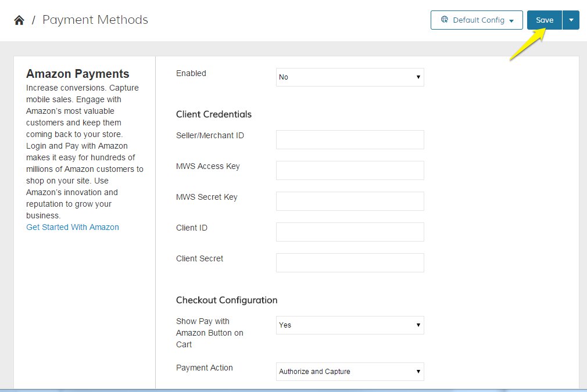This screenshot has width=587, height=392.
Task: Click the Client Credentials section heading
Action: tap(214, 114)
